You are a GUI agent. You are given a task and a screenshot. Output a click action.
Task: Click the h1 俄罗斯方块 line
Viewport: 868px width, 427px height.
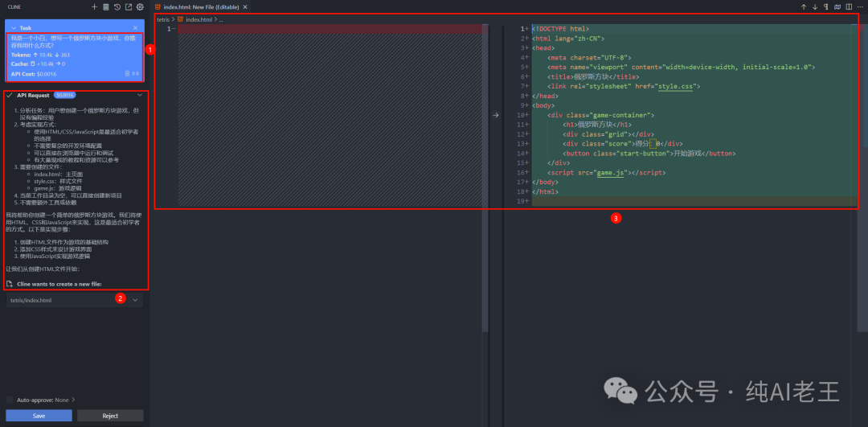(596, 125)
